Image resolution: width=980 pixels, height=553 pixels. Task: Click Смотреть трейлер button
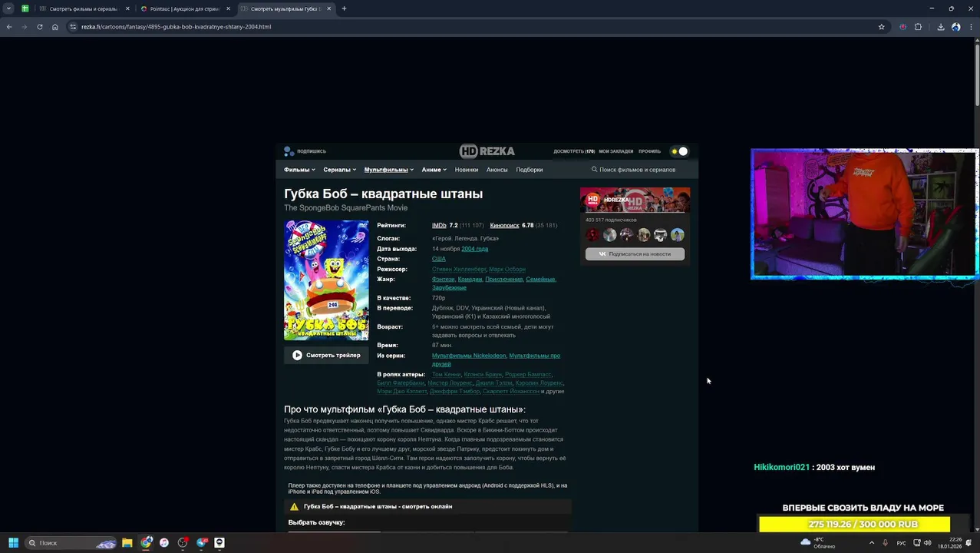326,355
